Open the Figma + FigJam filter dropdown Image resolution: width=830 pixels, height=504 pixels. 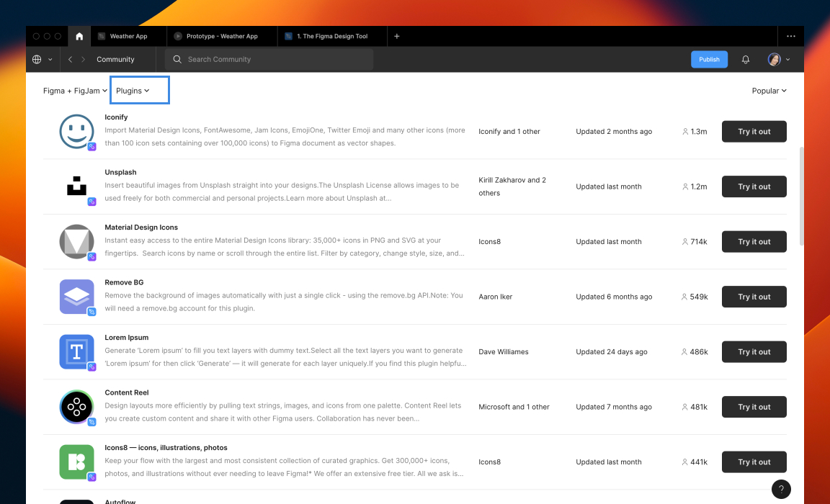tap(75, 91)
